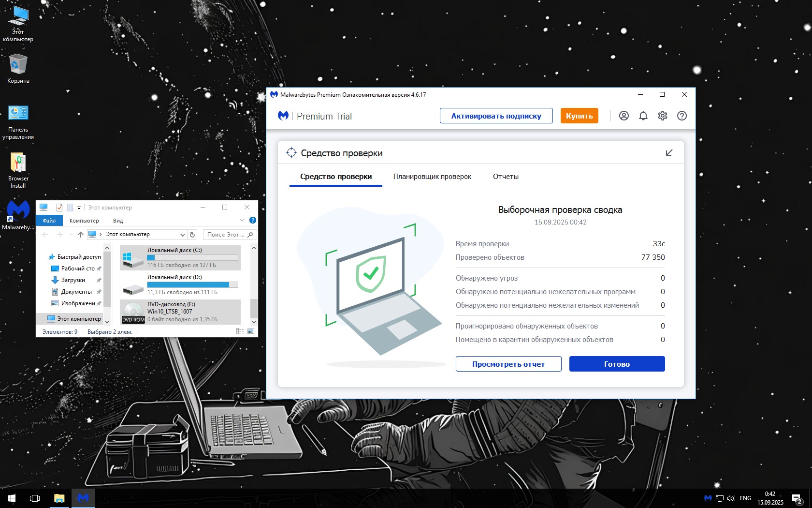Click the Local Disk D: usage bar
812x508 pixels.
[x=192, y=285]
